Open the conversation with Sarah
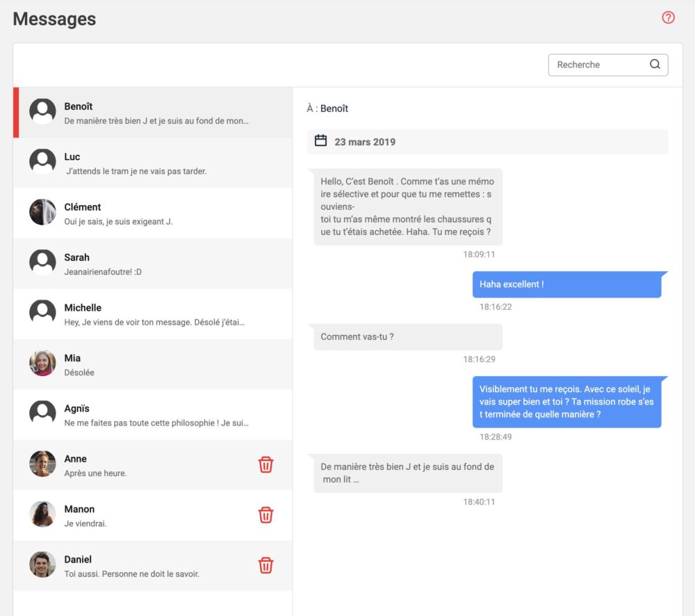 click(153, 264)
